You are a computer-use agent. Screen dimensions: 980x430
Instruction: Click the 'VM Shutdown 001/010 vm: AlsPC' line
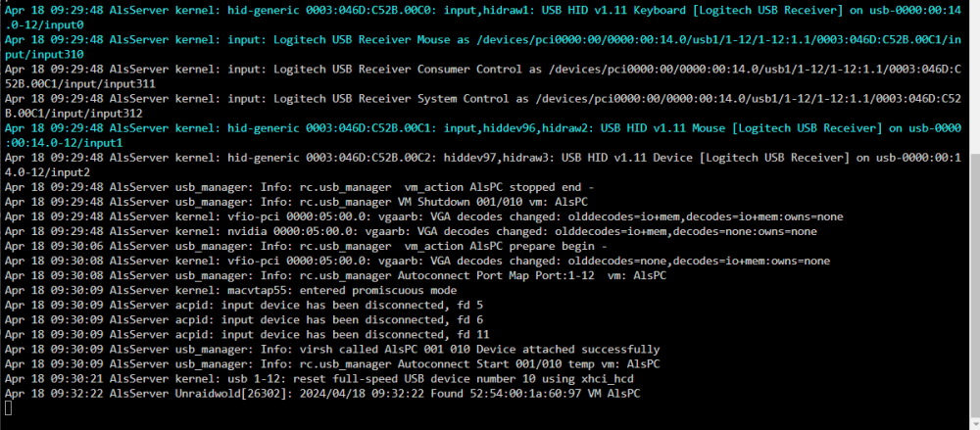pos(296,203)
